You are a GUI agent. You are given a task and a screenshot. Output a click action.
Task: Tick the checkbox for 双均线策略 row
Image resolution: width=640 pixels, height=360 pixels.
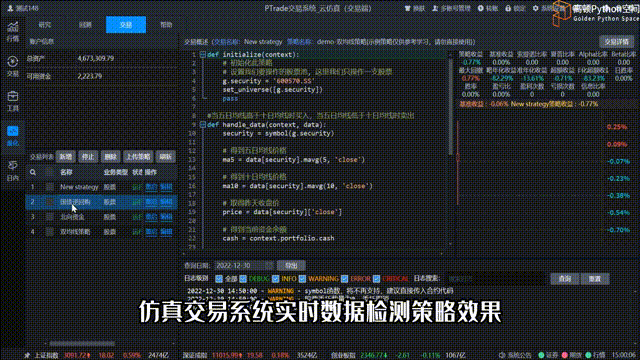(x=50, y=231)
